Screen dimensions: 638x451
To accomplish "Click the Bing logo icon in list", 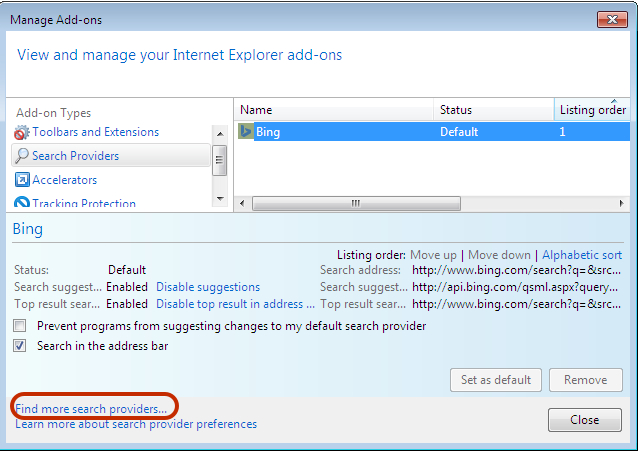I will [x=246, y=131].
